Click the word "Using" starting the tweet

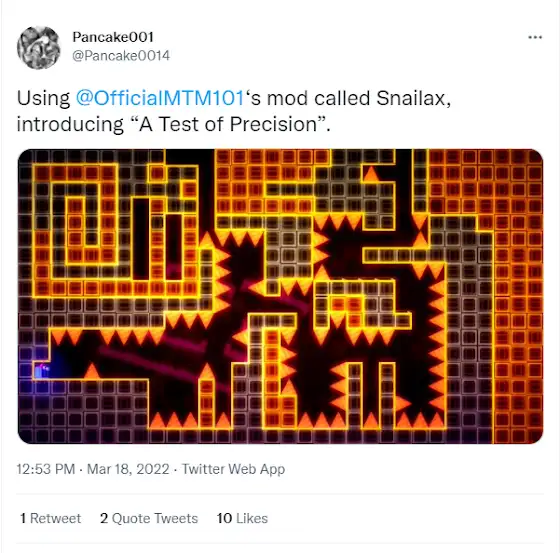[x=44, y=99]
